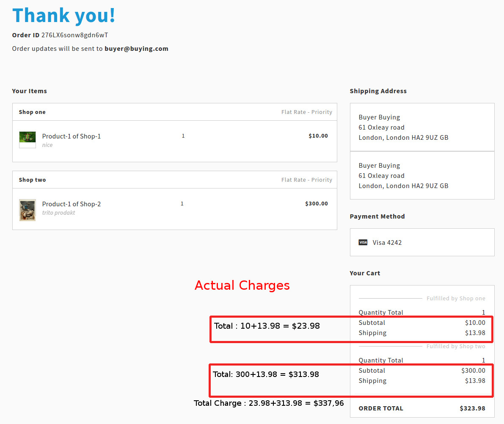Viewport: 504px width, 424px height.
Task: Click the $13.98 shipping for Shop one
Action: 475,333
